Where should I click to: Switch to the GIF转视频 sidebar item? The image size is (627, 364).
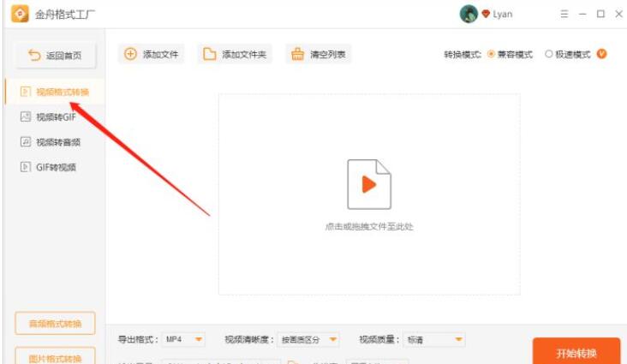point(55,167)
